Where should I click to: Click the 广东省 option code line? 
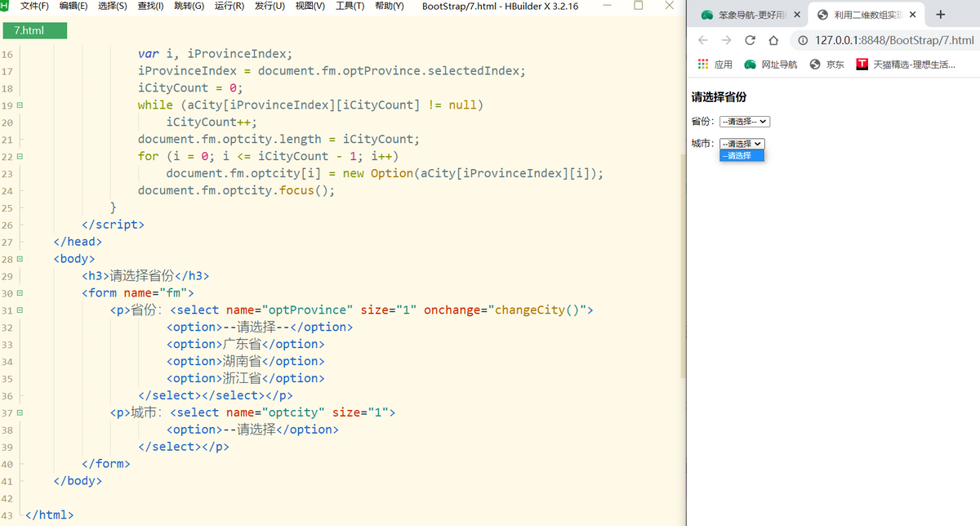point(246,344)
